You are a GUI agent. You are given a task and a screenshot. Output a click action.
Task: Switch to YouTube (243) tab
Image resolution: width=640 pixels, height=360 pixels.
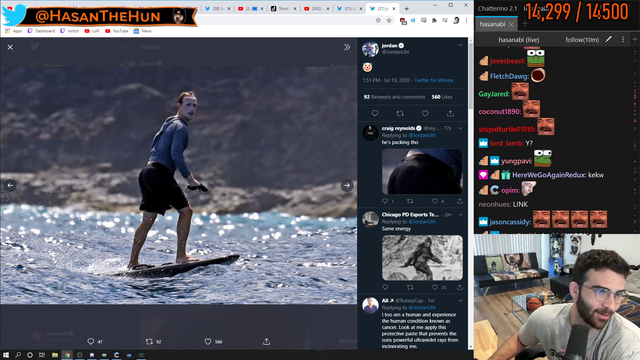pyautogui.click(x=314, y=9)
